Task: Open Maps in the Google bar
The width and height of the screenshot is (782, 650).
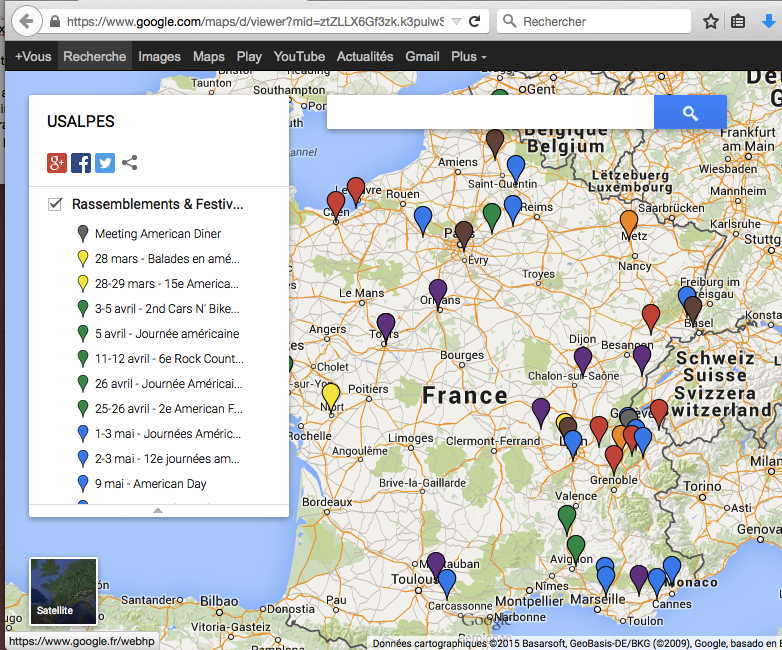Action: coord(209,57)
